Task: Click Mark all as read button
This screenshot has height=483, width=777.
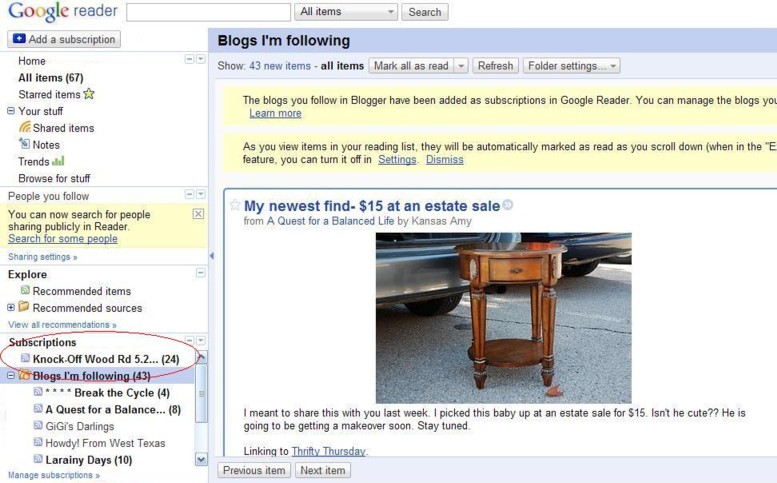Action: pos(411,66)
